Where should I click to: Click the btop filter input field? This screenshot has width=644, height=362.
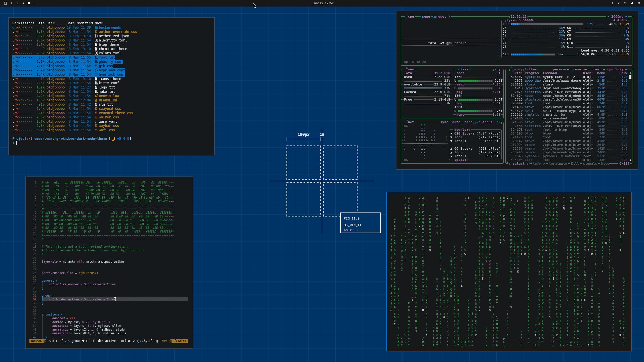point(531,69)
